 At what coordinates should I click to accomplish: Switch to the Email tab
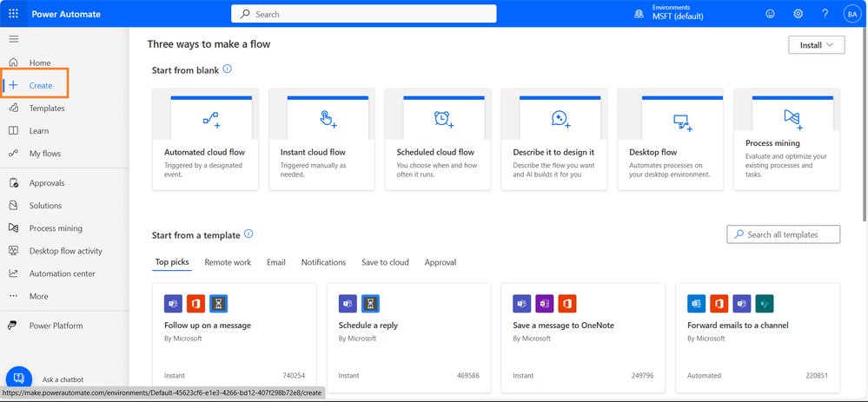pos(276,262)
